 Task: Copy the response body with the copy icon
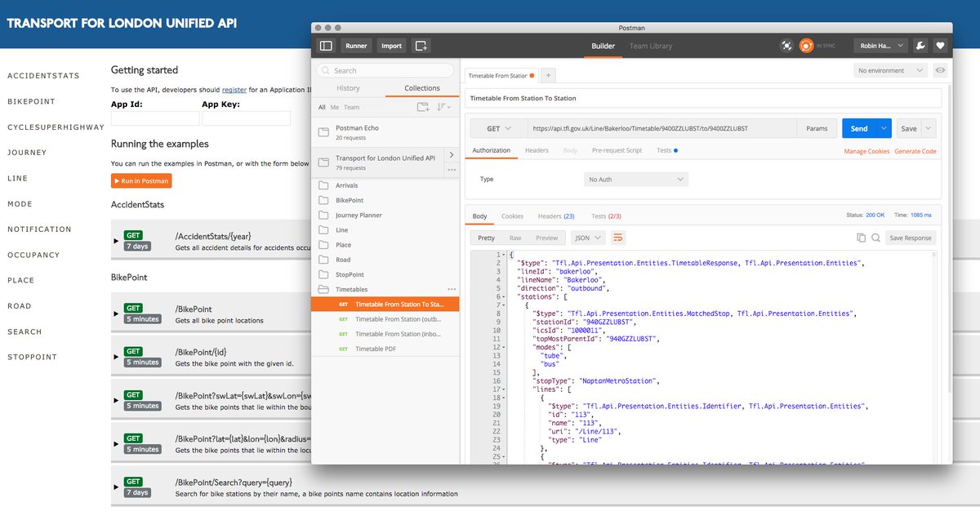click(861, 238)
